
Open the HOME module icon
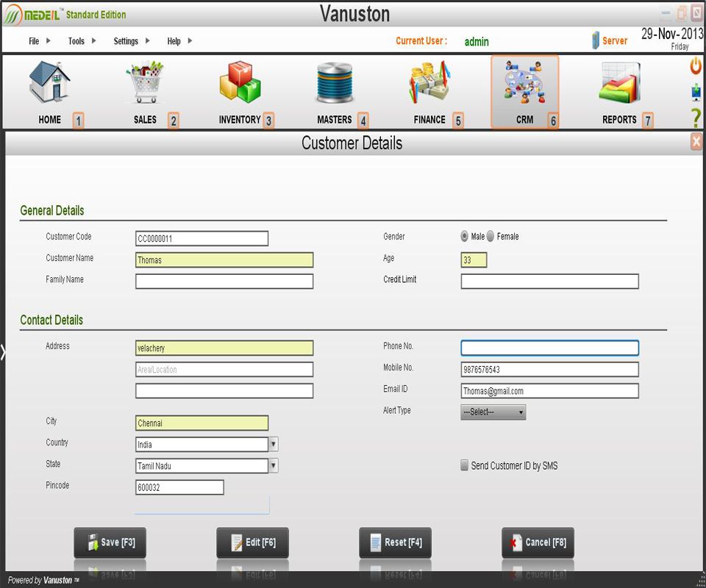pos(49,82)
